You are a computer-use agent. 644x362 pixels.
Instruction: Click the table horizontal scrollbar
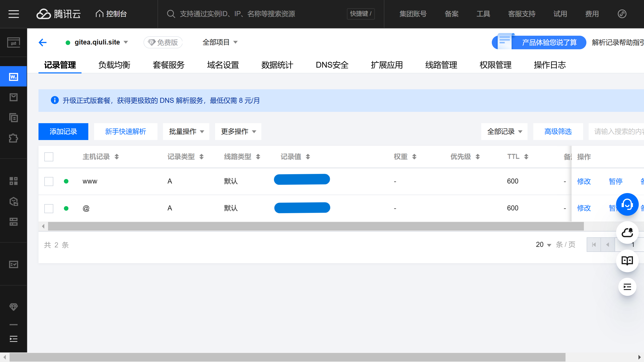316,226
